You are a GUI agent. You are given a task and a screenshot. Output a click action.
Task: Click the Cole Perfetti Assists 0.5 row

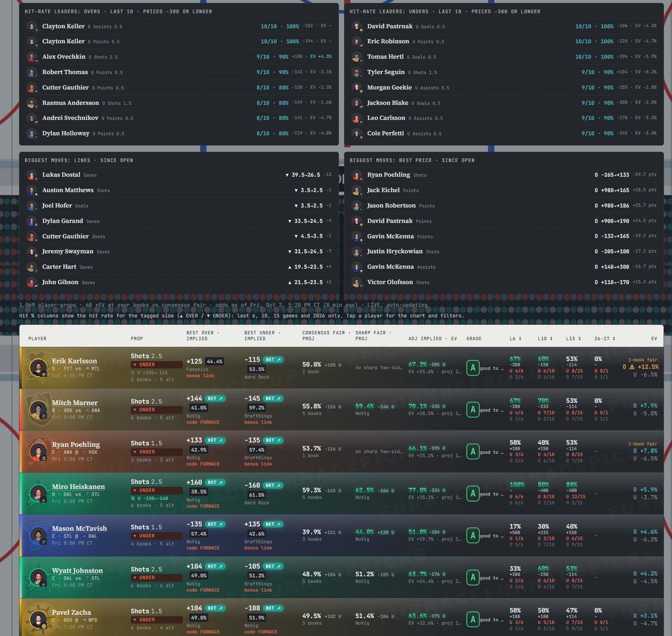pos(504,133)
